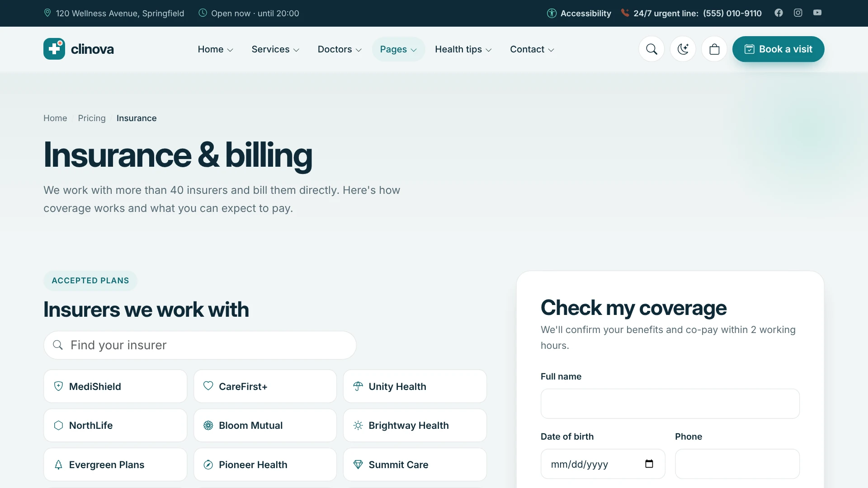
Task: Click the Summit Care diamond icon
Action: click(358, 465)
